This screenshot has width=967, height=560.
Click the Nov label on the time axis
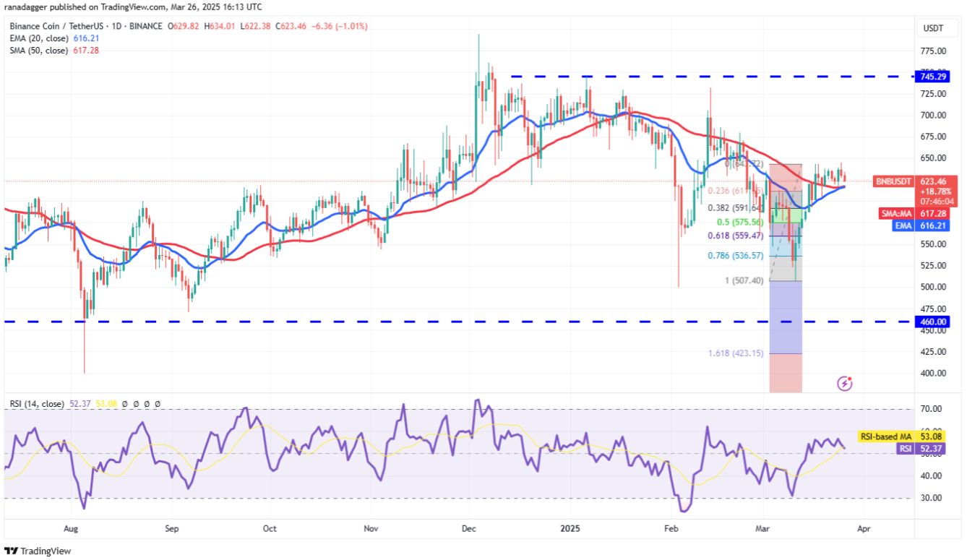pyautogui.click(x=371, y=530)
